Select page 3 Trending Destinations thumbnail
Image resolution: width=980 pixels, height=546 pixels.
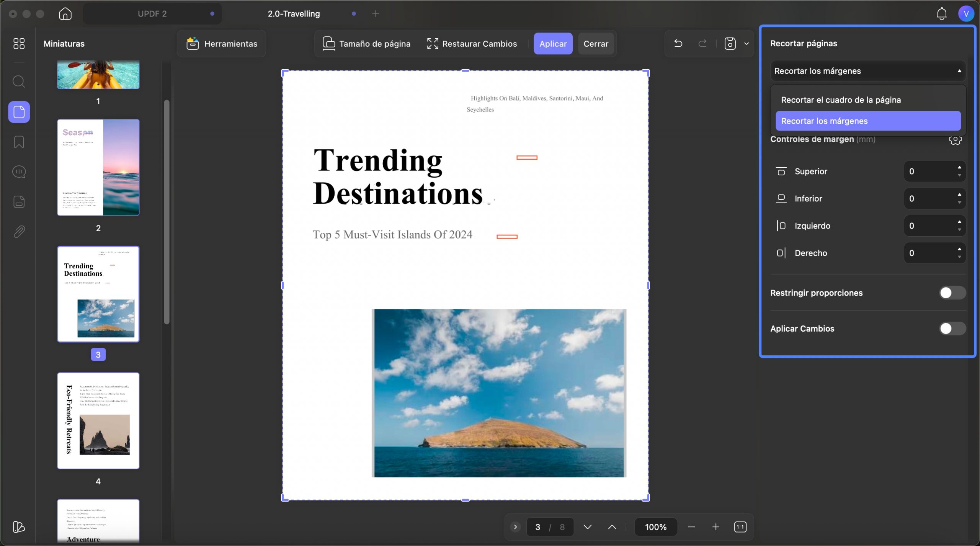point(98,294)
